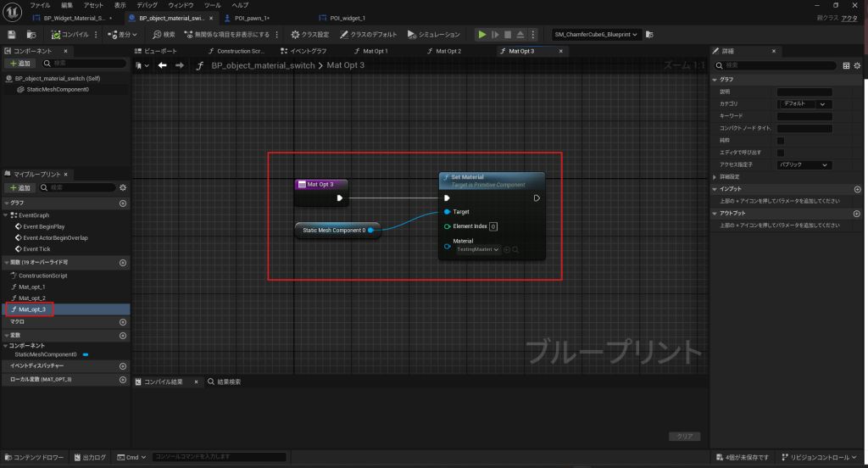Open the Content Drawer (コンテンツドロワー)

(x=36, y=458)
